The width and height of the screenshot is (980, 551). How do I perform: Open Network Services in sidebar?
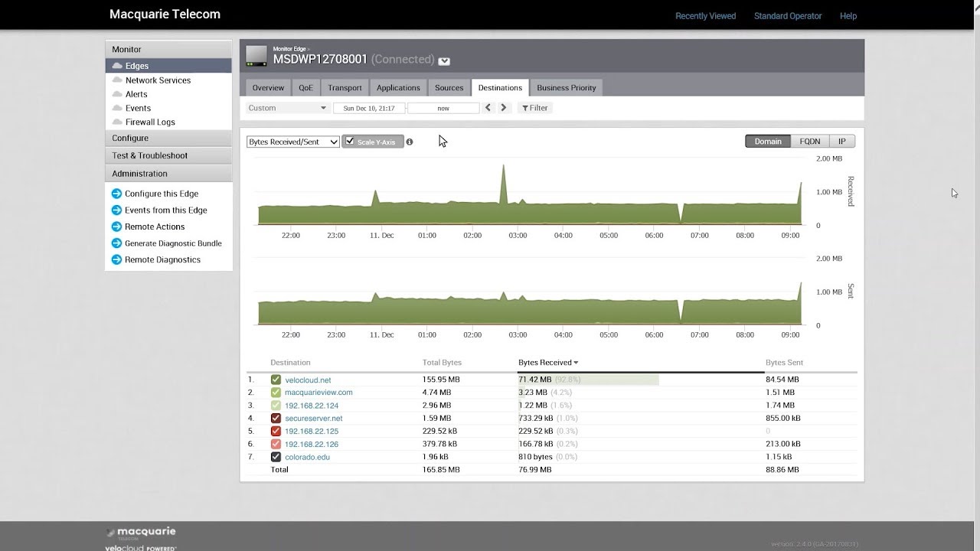[x=158, y=80]
